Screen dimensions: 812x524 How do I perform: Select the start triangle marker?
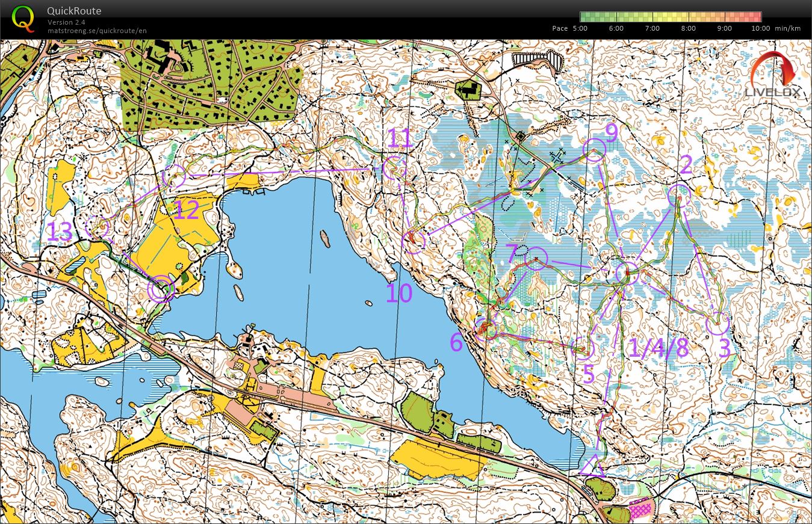593,467
